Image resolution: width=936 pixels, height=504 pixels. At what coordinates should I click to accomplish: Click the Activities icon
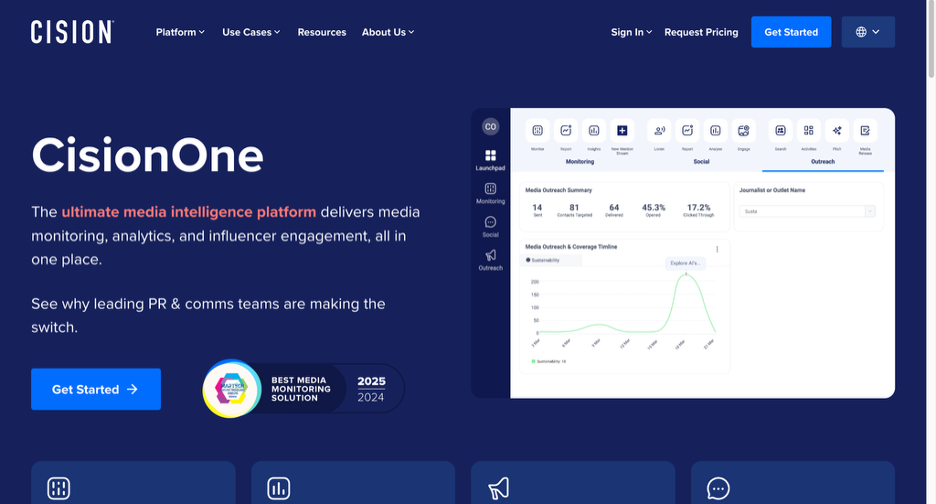(809, 130)
